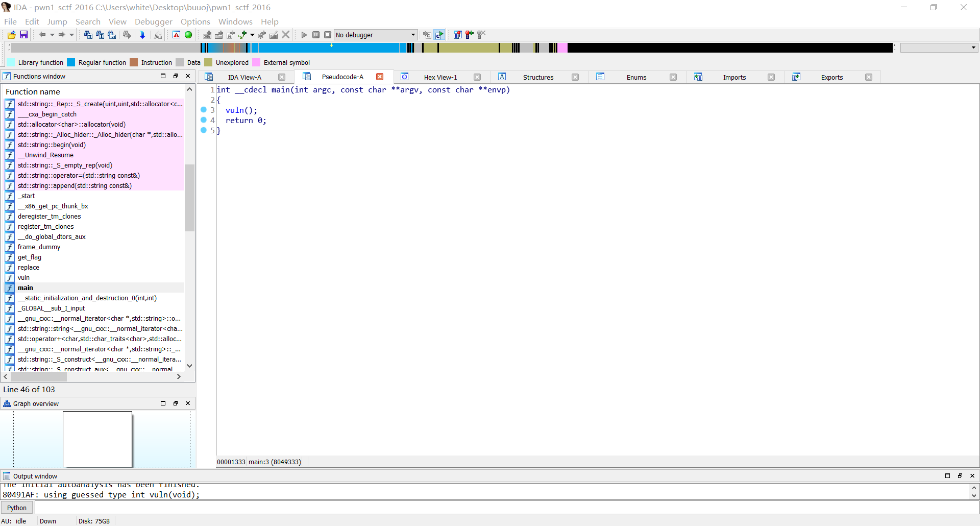The image size is (980, 526).
Task: Click the Undefine item X icon
Action: [x=285, y=35]
